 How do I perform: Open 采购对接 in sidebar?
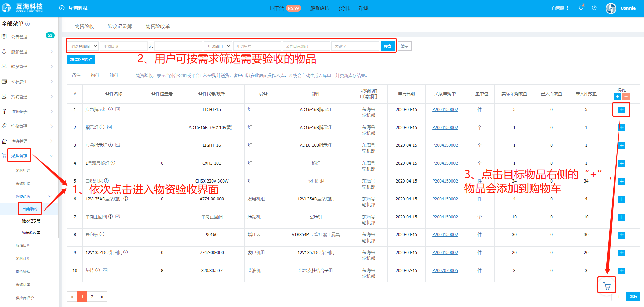pyautogui.click(x=23, y=184)
